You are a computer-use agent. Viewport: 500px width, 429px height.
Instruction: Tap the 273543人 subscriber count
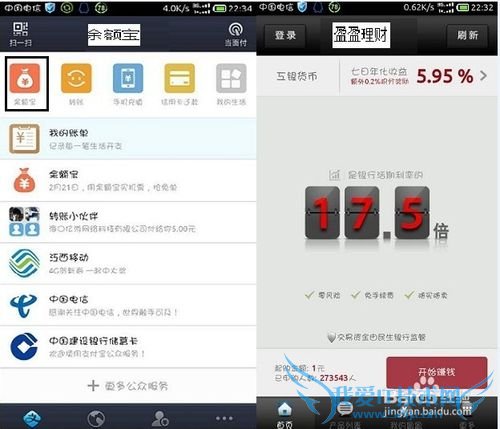point(337,378)
